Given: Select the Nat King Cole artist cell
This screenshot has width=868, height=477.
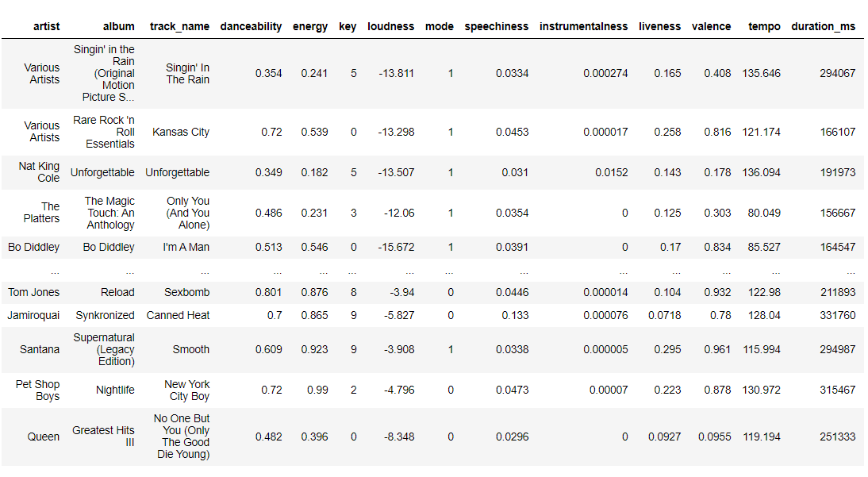Looking at the screenshot, I should [39, 171].
